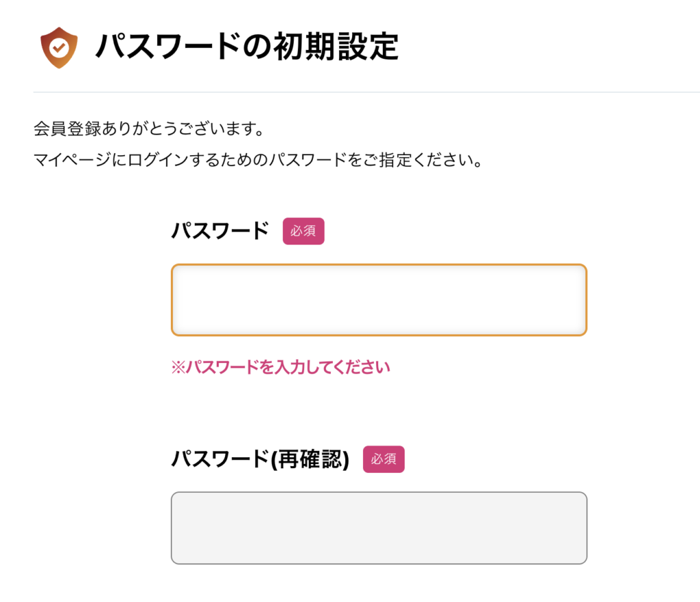700x602 pixels.
Task: Click the 必須 badge beside パスワード(再確認)
Action: 383,459
